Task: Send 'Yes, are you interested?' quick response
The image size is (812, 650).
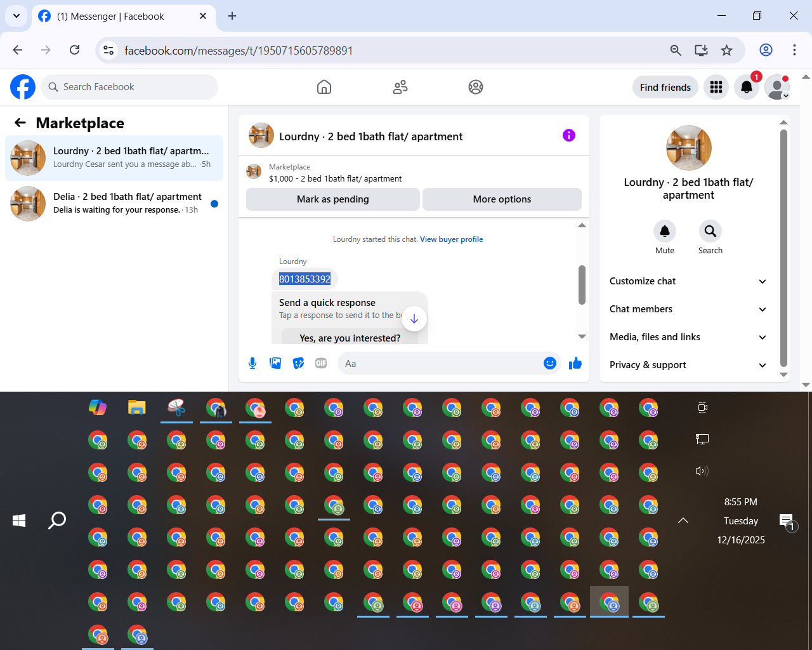Action: 350,338
